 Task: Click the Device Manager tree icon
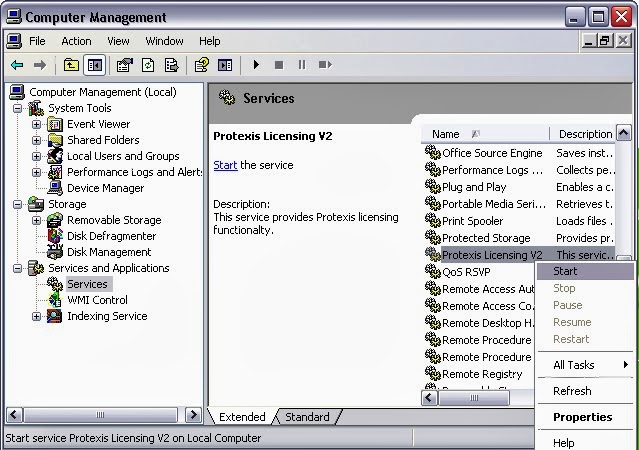coord(55,188)
